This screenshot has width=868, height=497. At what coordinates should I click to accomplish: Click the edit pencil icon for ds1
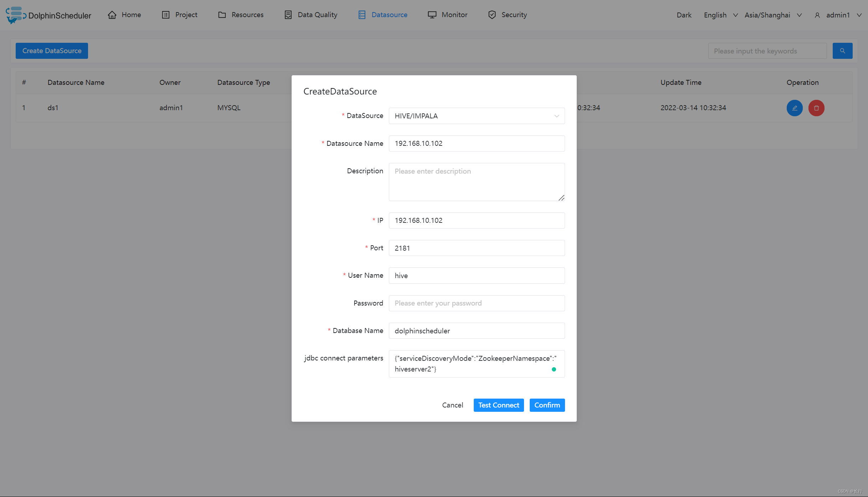click(x=794, y=108)
